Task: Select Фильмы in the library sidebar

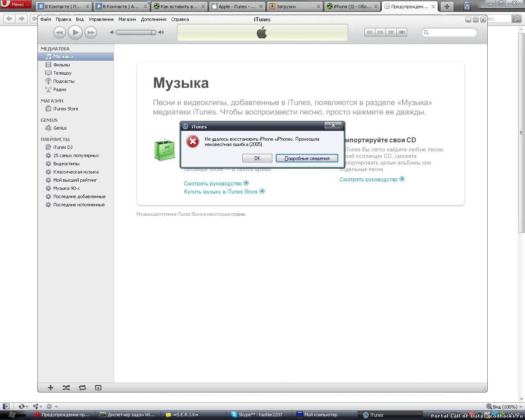Action: [76, 65]
